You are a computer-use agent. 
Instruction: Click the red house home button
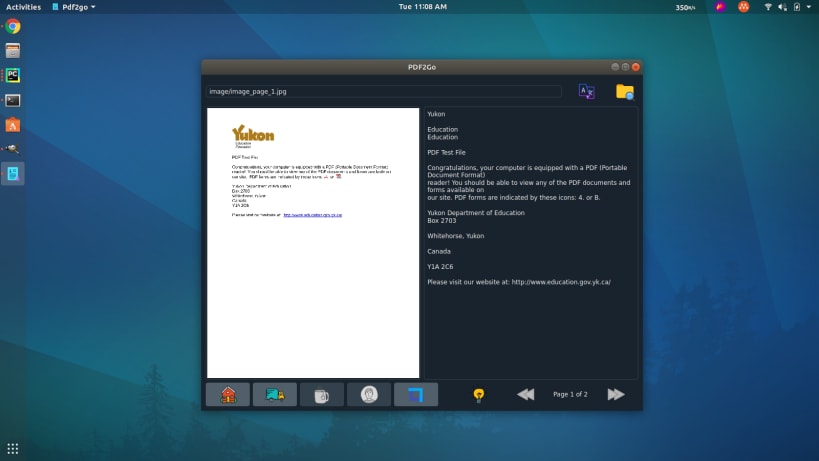[x=228, y=395]
